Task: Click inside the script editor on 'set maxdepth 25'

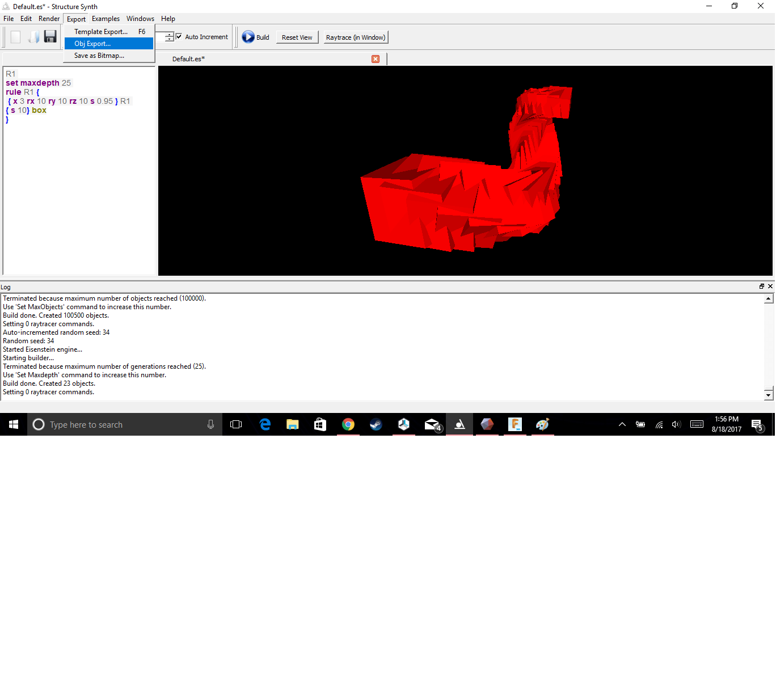Action: tap(39, 83)
